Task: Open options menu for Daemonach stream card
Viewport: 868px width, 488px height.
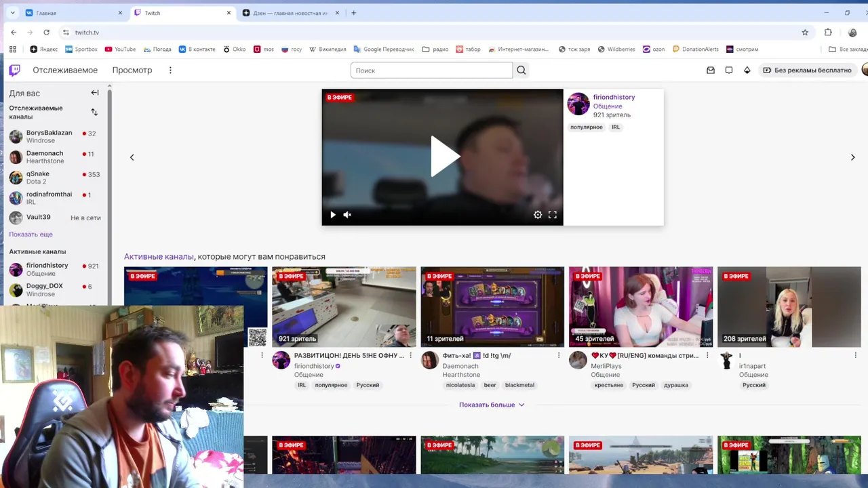Action: (559, 355)
